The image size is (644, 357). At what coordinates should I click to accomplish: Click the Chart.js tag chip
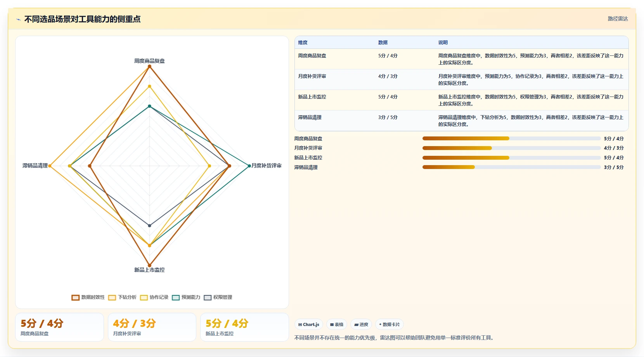pos(309,324)
